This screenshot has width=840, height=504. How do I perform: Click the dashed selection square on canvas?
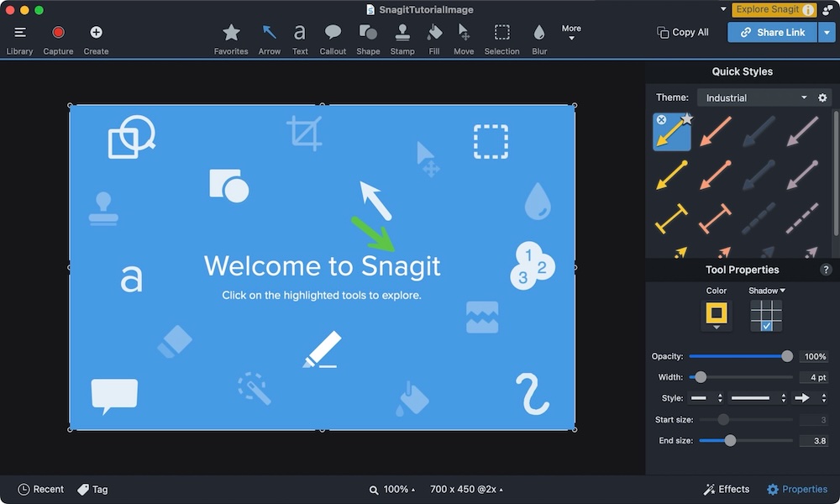pyautogui.click(x=491, y=141)
